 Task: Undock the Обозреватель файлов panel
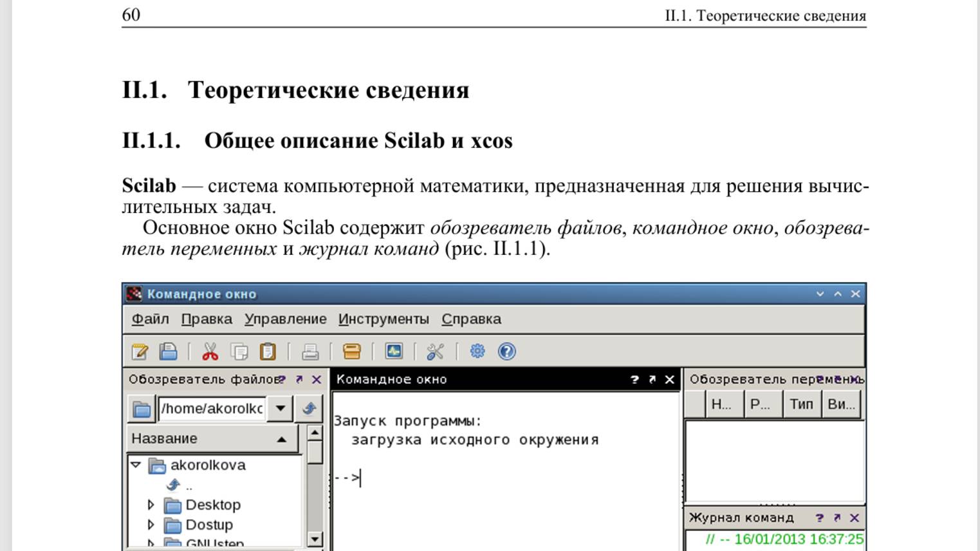pos(299,380)
